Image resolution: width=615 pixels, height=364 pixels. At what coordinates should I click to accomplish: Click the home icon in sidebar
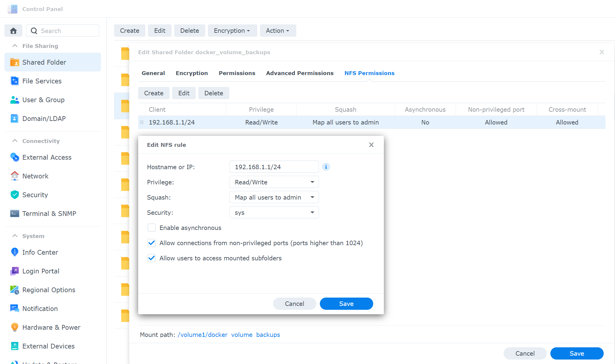click(13, 31)
